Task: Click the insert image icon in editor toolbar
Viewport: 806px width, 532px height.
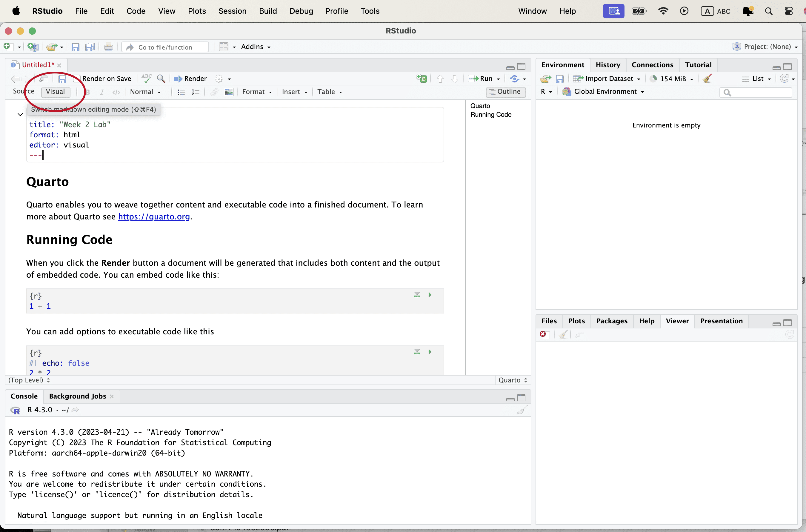Action: [x=229, y=92]
